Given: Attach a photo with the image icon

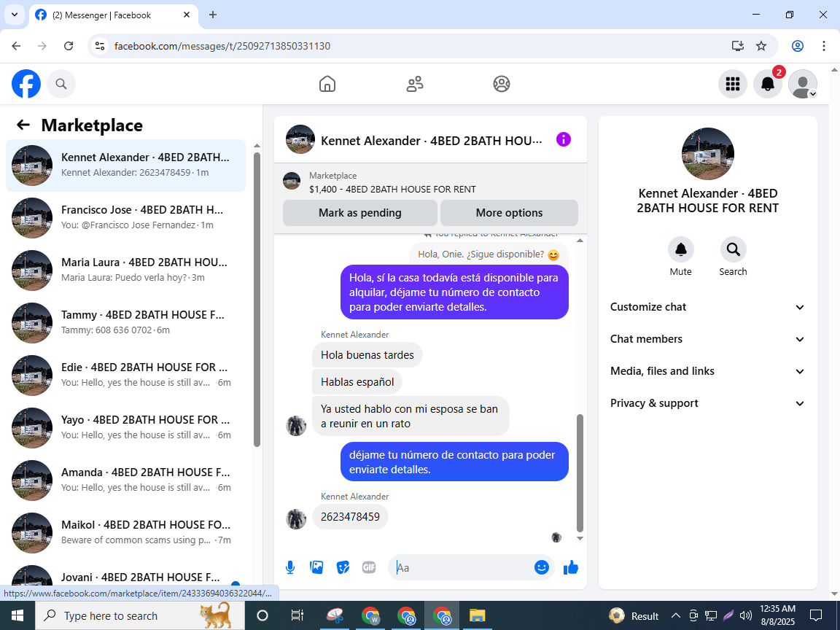Looking at the screenshot, I should pos(316,567).
